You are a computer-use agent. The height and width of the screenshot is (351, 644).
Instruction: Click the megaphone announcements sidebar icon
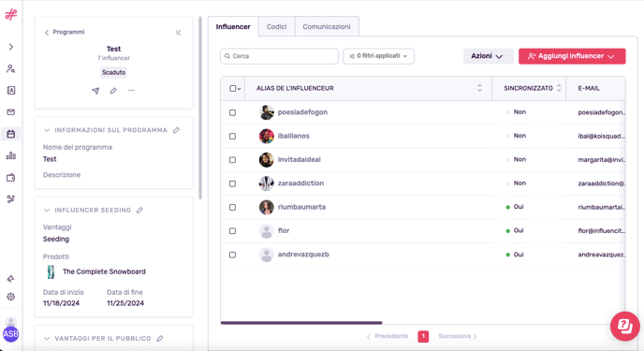click(11, 279)
